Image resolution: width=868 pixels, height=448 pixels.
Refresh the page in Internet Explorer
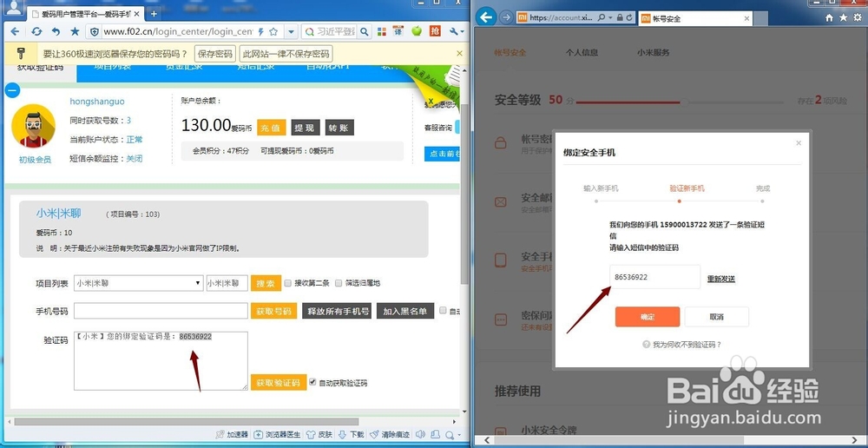point(629,17)
